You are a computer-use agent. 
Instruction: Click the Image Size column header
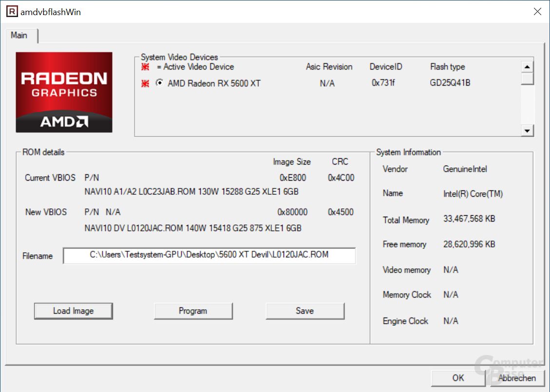click(292, 162)
